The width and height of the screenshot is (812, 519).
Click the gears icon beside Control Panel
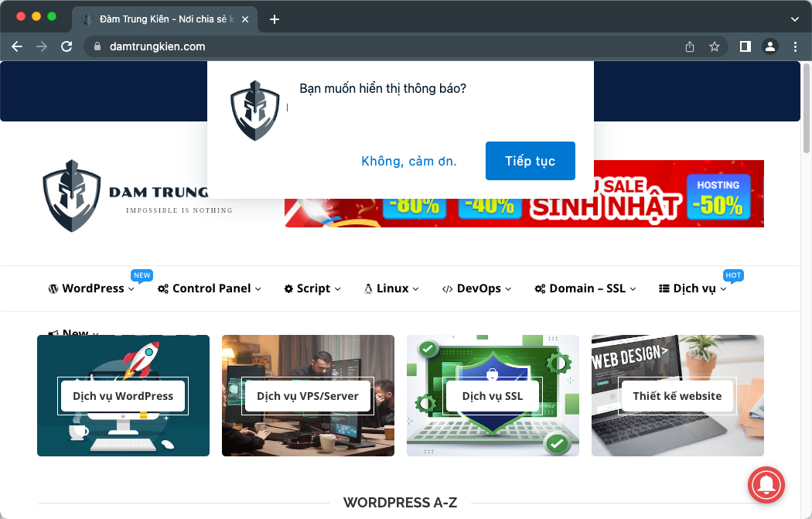(x=163, y=289)
